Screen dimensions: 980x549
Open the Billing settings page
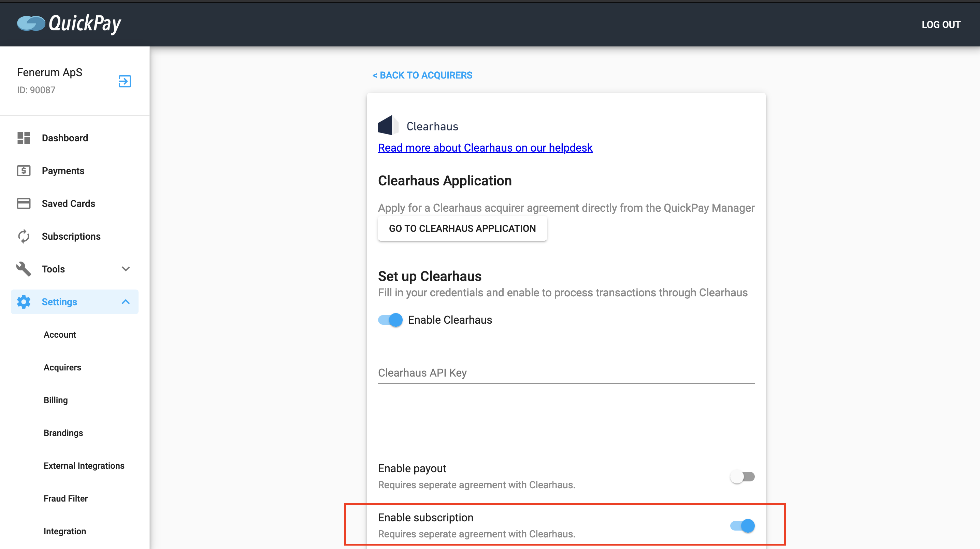[56, 400]
